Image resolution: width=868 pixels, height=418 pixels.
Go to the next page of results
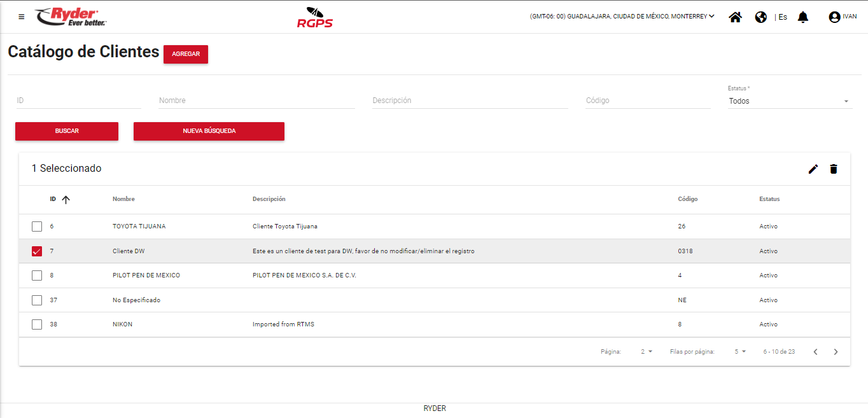(x=836, y=352)
